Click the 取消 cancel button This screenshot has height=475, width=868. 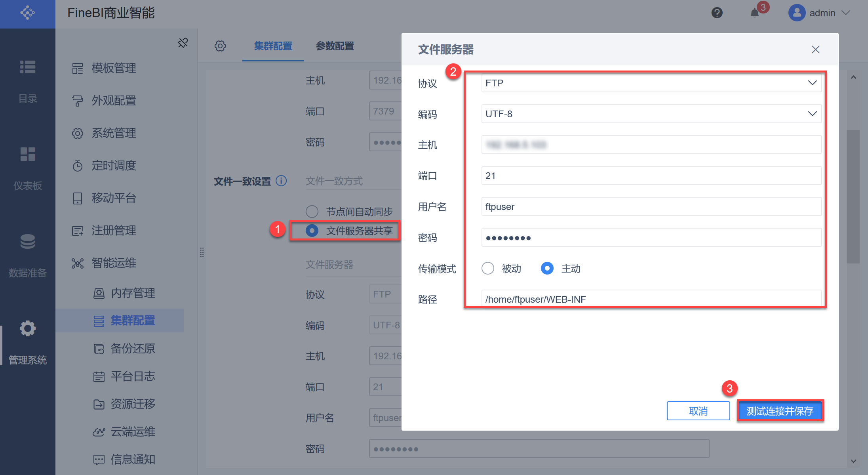698,411
